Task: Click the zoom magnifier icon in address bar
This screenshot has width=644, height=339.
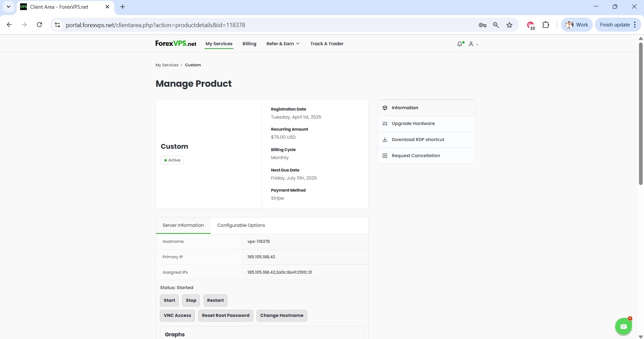Action: pos(496,25)
